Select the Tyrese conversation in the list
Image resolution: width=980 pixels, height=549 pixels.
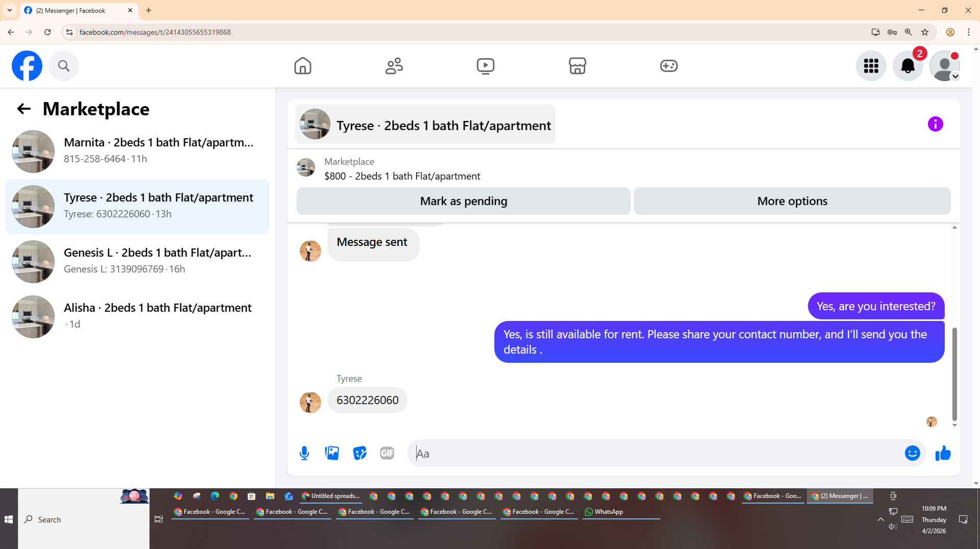pyautogui.click(x=137, y=207)
